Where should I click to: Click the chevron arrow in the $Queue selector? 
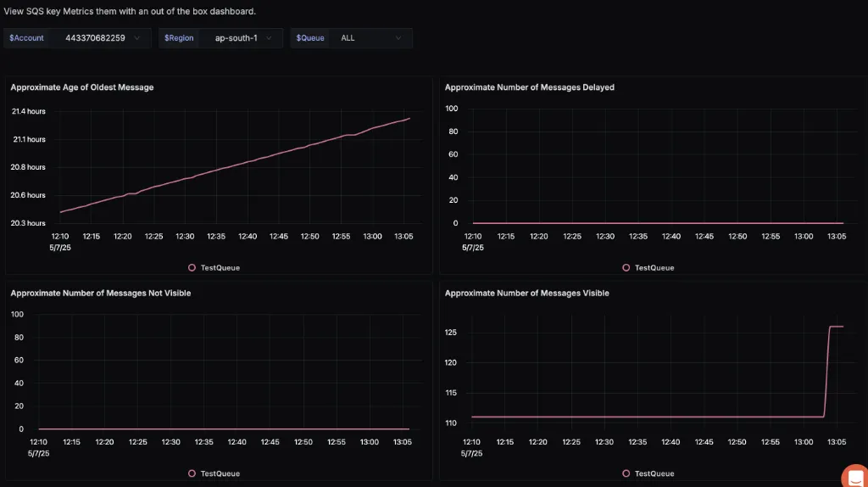[x=398, y=38]
